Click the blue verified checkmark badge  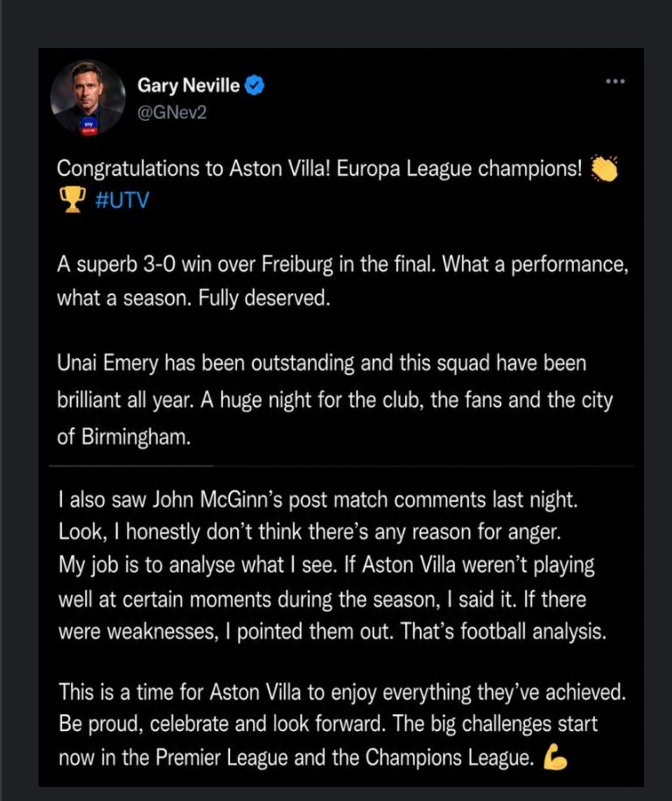pyautogui.click(x=255, y=85)
